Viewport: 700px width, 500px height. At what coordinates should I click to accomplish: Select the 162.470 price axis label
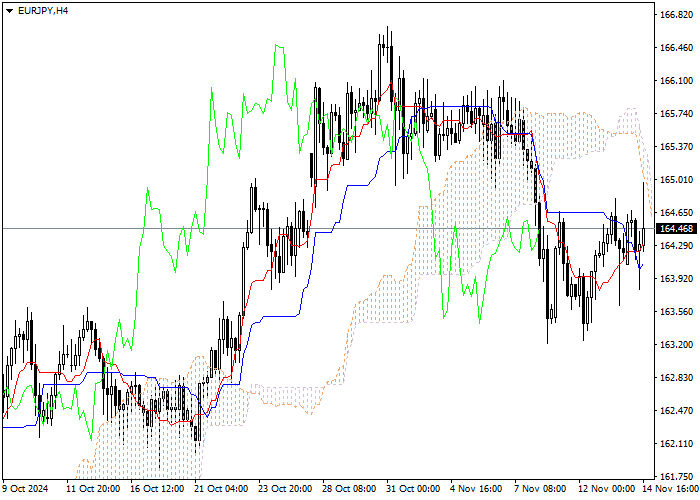tap(676, 410)
